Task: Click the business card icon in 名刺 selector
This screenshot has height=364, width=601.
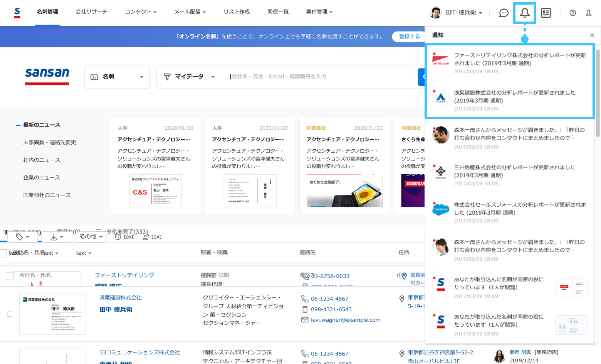Action: click(x=94, y=77)
